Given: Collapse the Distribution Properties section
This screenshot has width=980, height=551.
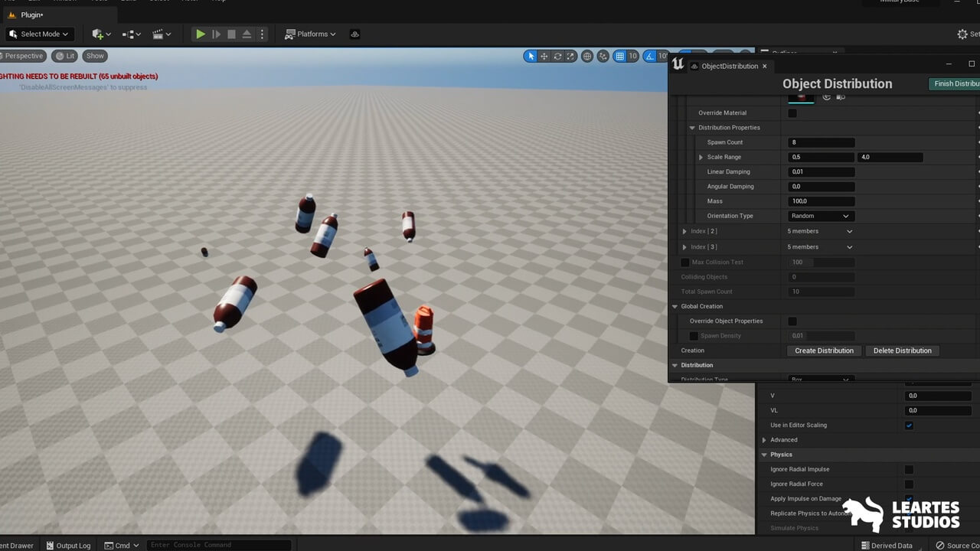Looking at the screenshot, I should 692,128.
